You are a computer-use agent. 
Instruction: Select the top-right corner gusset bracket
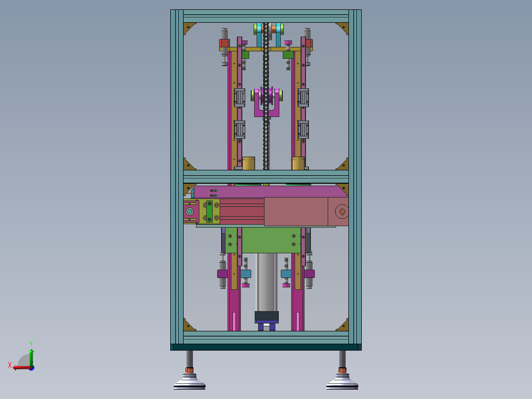(x=342, y=28)
